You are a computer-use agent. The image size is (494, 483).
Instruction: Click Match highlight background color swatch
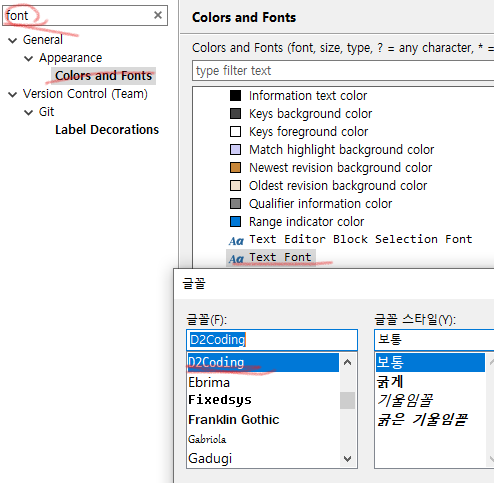tap(235, 150)
